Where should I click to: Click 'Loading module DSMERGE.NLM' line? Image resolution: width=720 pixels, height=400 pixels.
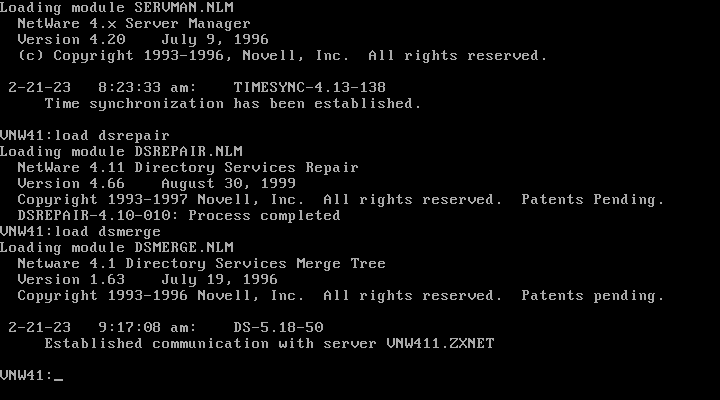coord(117,248)
